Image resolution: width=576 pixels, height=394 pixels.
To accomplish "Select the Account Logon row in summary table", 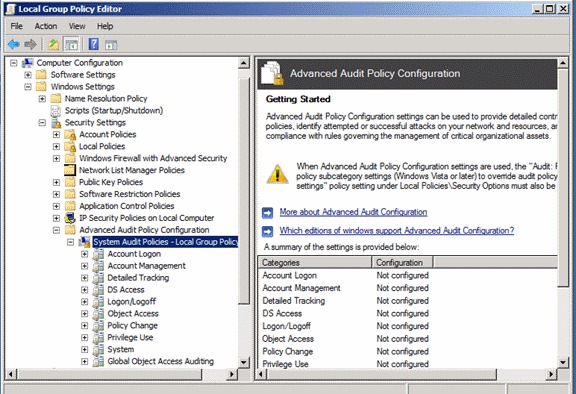I will pos(407,275).
